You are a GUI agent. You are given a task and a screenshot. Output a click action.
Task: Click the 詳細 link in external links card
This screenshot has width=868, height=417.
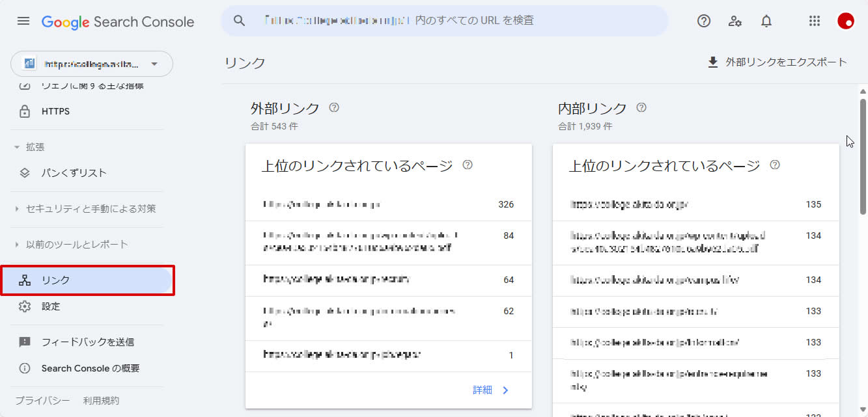click(x=491, y=390)
